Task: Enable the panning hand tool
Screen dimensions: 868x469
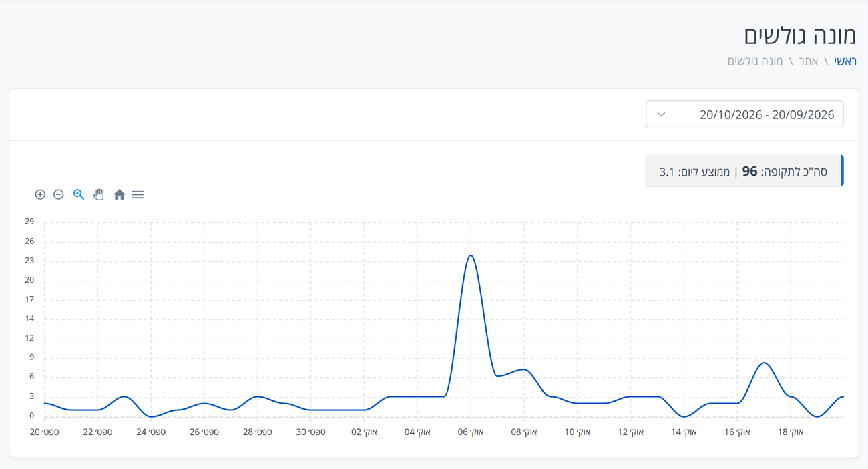Action: [x=99, y=194]
